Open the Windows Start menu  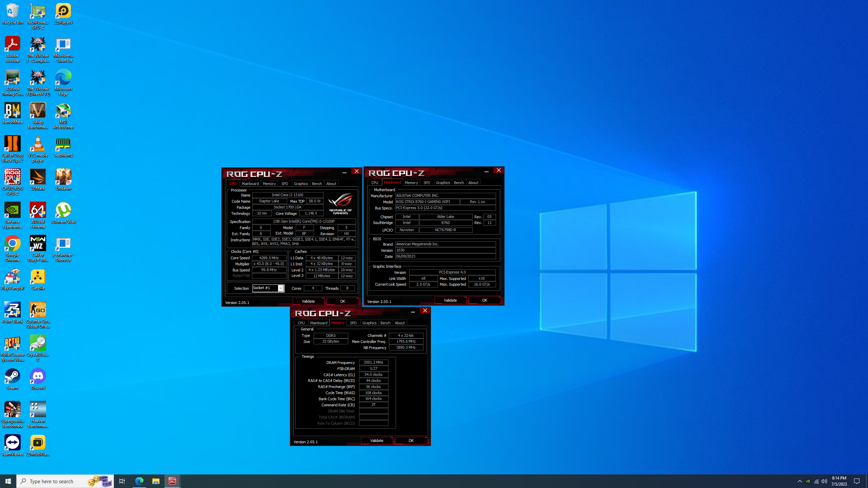coord(8,481)
